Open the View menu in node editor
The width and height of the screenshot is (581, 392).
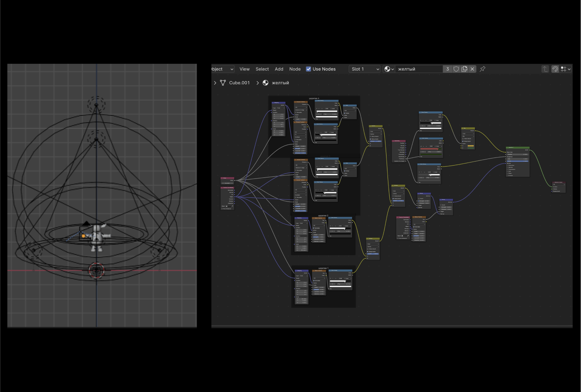pyautogui.click(x=244, y=69)
